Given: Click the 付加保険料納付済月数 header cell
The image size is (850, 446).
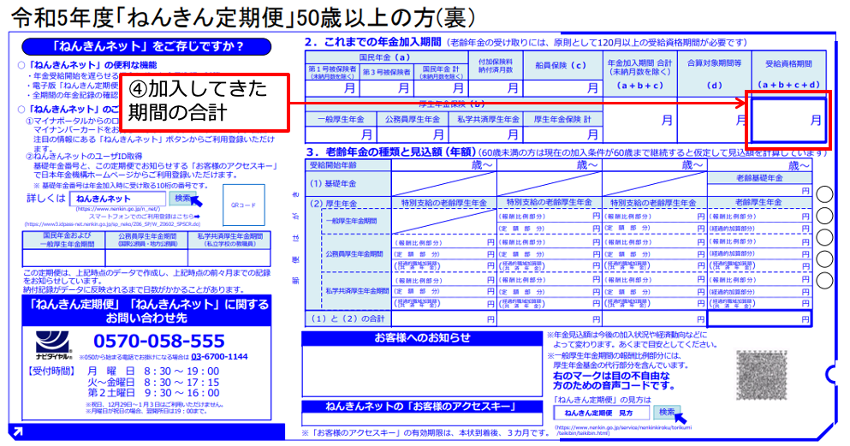Looking at the screenshot, I should coord(495,66).
